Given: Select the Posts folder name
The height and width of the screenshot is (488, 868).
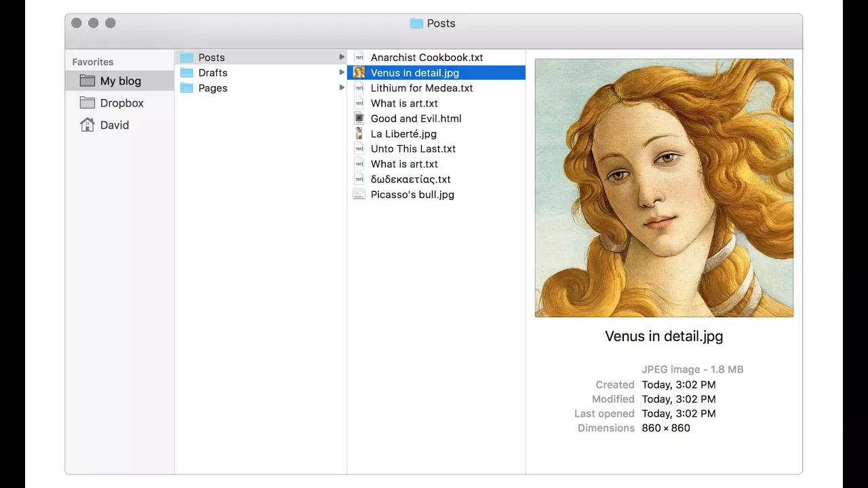Looking at the screenshot, I should coord(212,58).
